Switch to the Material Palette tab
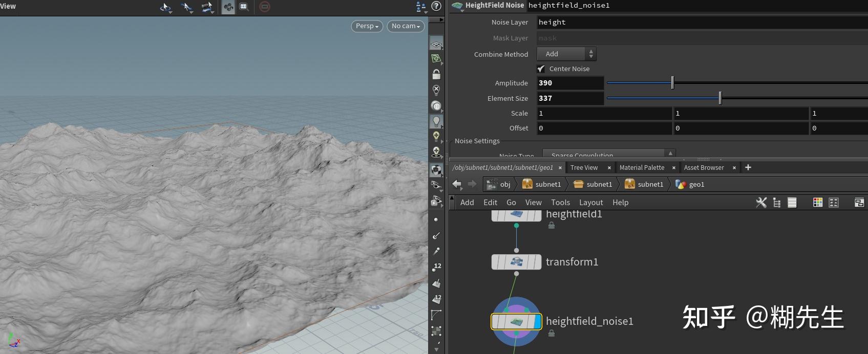 point(642,168)
